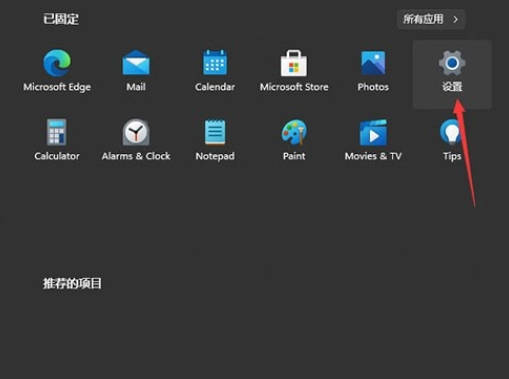Open Movies & TV

point(373,140)
